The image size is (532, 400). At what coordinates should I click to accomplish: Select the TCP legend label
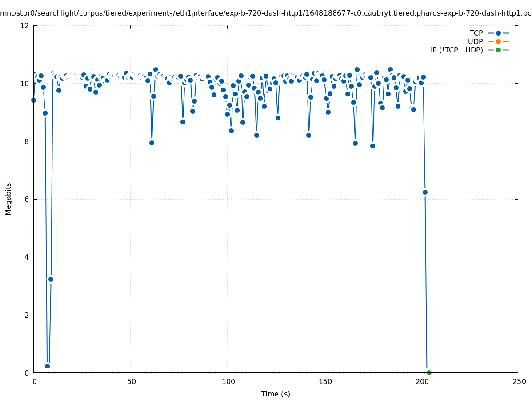476,33
